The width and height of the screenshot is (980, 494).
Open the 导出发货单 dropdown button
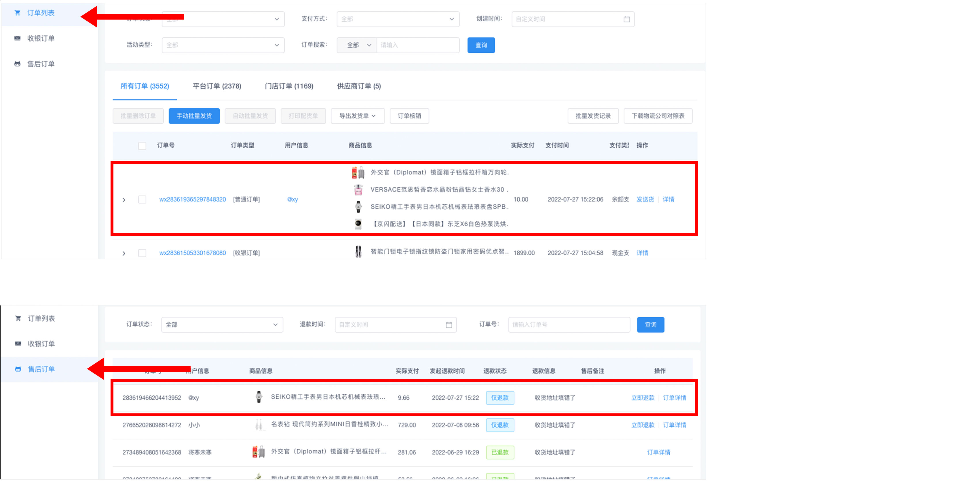(x=357, y=116)
